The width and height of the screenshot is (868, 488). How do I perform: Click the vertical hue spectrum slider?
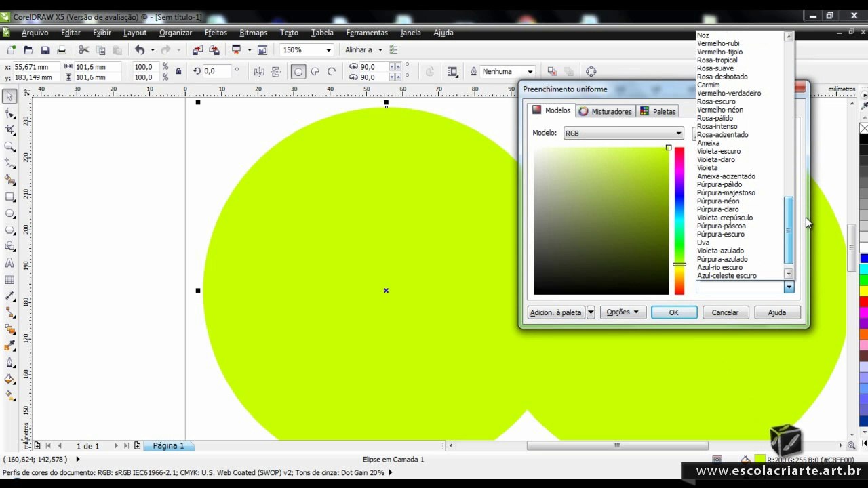pyautogui.click(x=679, y=221)
